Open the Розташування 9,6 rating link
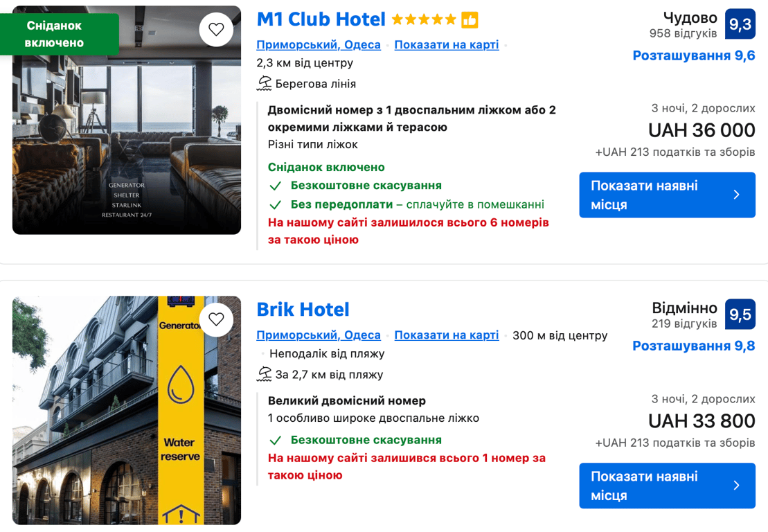768x532 pixels. click(x=693, y=55)
